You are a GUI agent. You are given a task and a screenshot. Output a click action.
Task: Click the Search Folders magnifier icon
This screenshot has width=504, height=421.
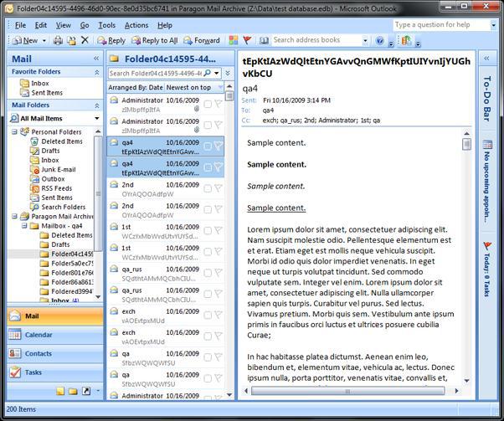coord(34,207)
